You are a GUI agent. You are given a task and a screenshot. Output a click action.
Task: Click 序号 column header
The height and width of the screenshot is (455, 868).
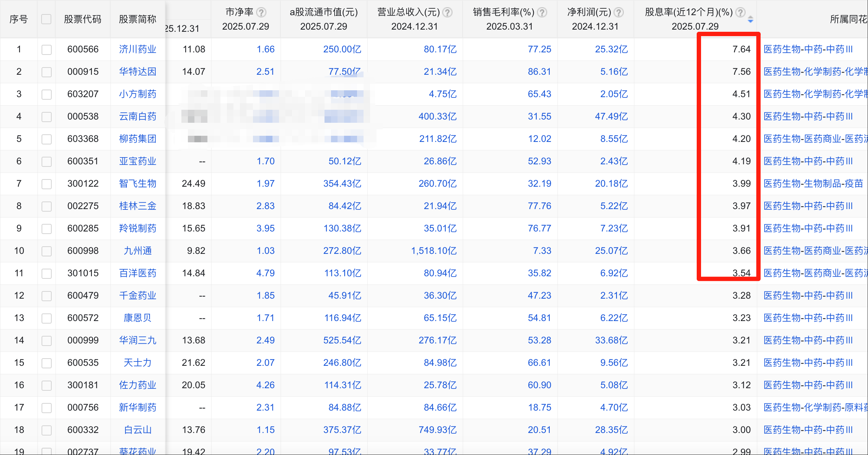tap(19, 19)
